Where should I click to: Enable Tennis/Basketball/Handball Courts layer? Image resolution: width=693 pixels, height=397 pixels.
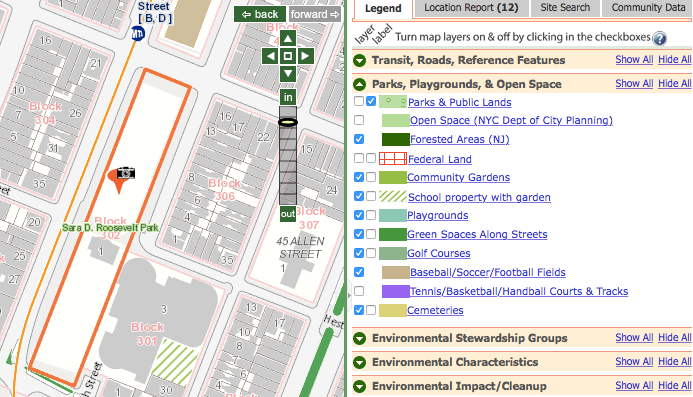(x=359, y=291)
